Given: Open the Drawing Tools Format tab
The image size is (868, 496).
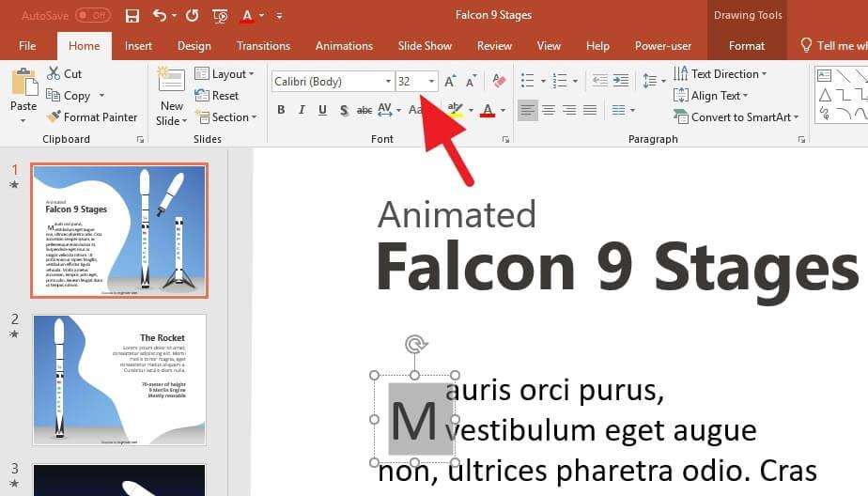Looking at the screenshot, I should [746, 45].
